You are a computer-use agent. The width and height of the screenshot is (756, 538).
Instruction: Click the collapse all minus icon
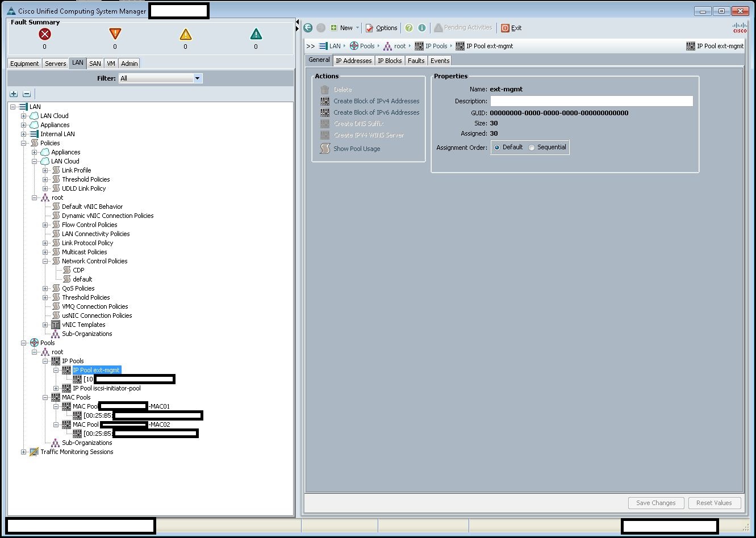(x=26, y=94)
